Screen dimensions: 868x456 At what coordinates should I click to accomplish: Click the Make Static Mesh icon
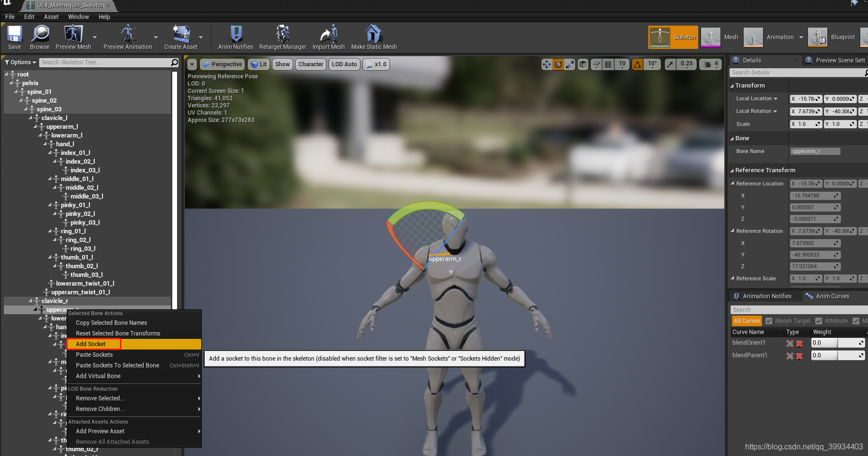(373, 37)
